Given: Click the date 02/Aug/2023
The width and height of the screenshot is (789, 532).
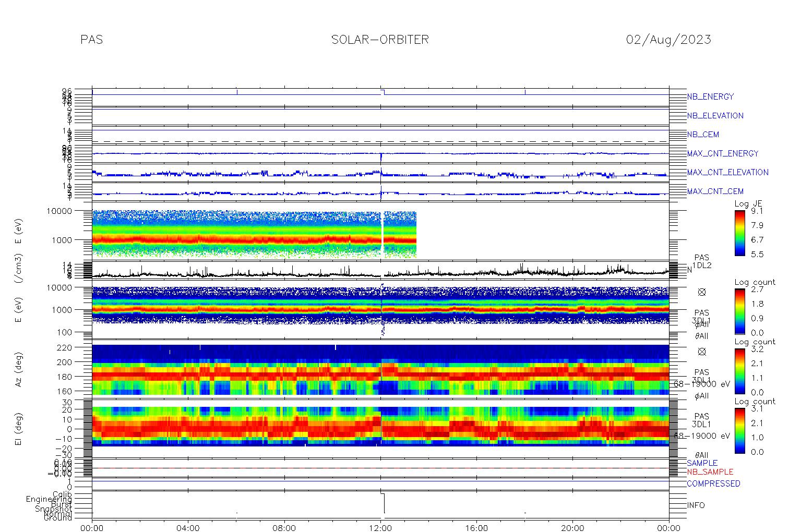Looking at the screenshot, I should (x=668, y=40).
